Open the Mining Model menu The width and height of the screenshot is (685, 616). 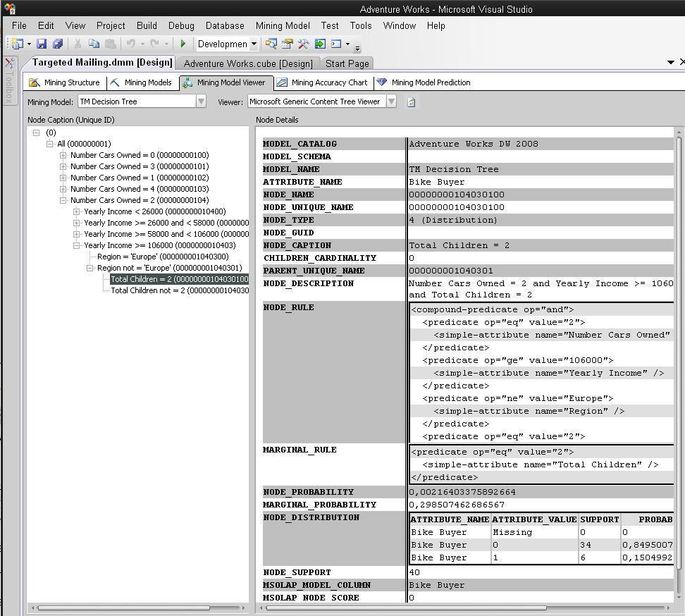pyautogui.click(x=283, y=26)
